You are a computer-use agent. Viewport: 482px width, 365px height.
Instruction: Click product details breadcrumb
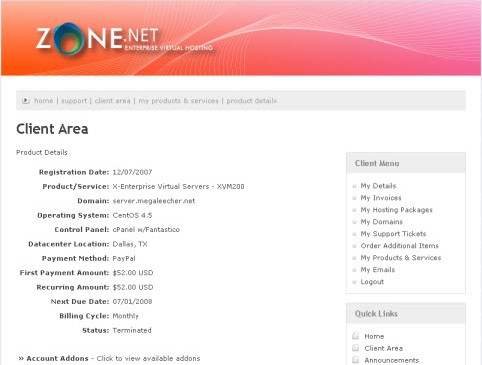click(x=252, y=101)
